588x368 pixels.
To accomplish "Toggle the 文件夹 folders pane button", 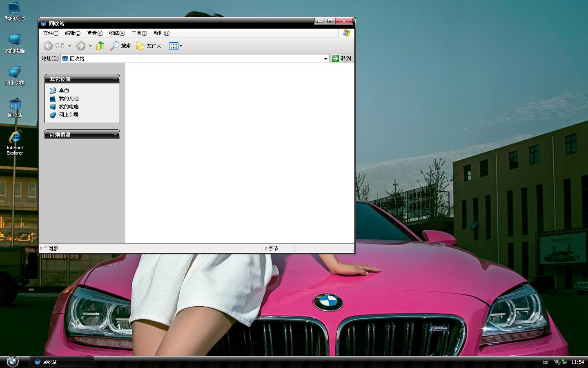I will (149, 46).
